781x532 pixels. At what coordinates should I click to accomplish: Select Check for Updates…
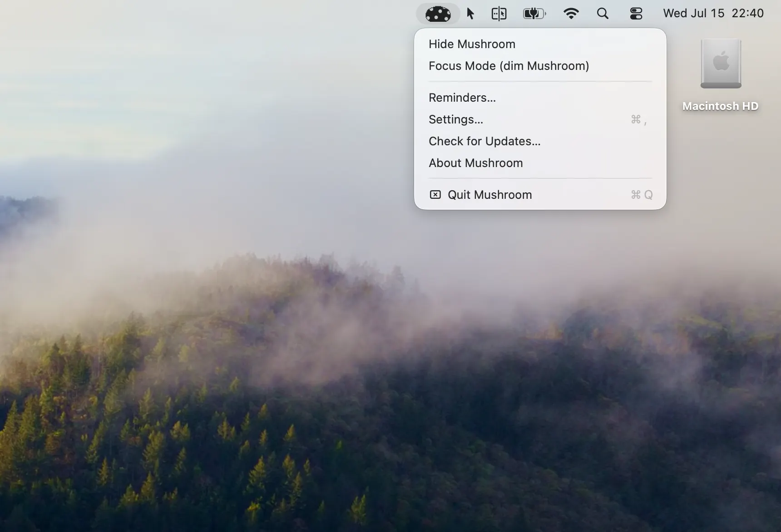coord(540,141)
